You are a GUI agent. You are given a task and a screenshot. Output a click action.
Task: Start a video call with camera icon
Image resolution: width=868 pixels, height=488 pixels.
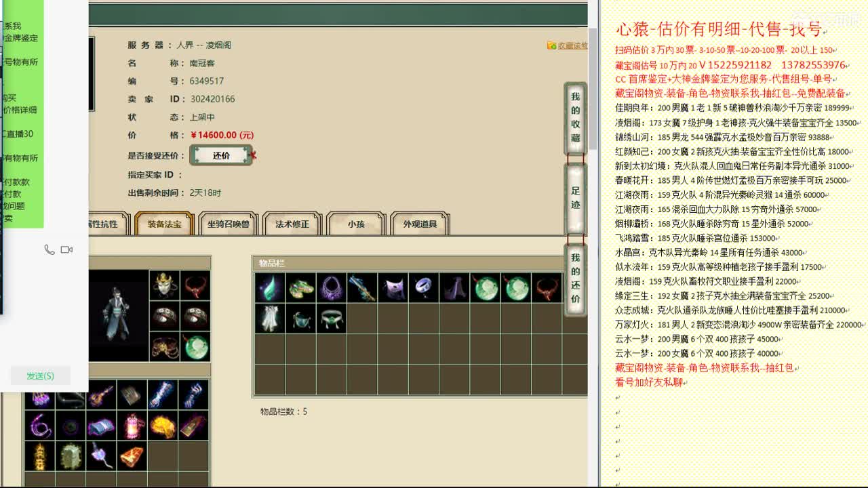66,249
